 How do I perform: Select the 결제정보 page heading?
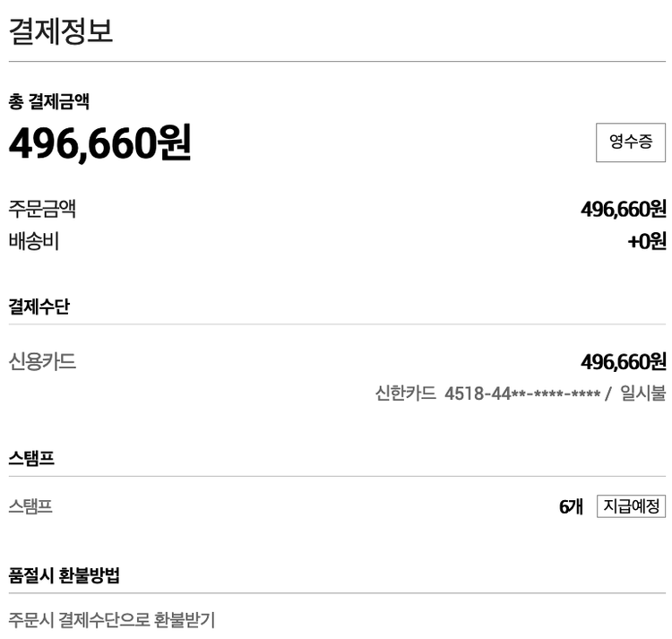click(61, 31)
